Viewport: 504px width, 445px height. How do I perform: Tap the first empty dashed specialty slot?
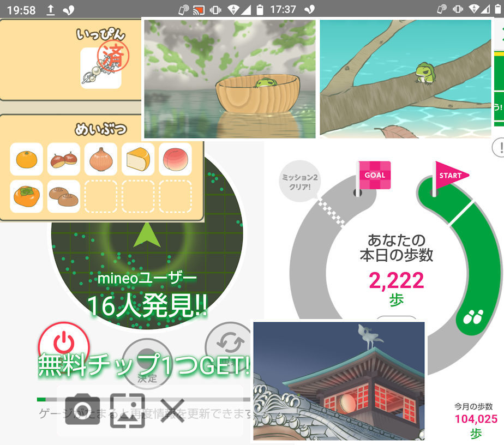tap(101, 196)
